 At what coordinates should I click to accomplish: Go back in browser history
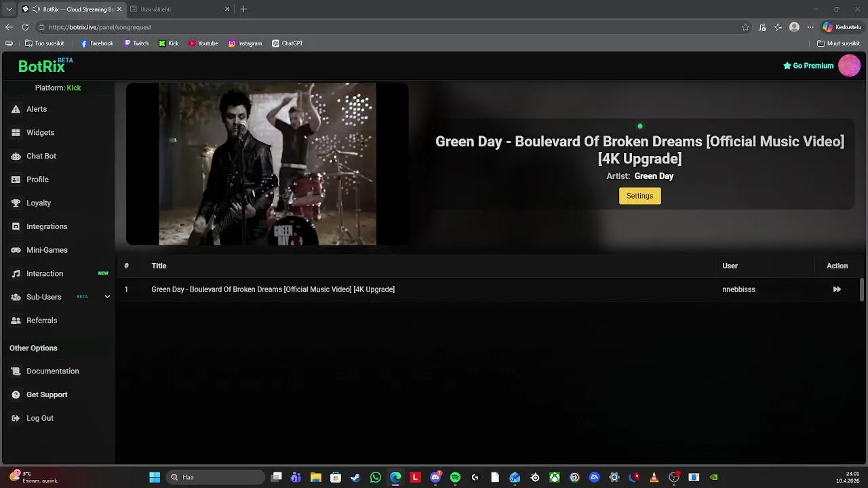click(x=9, y=27)
